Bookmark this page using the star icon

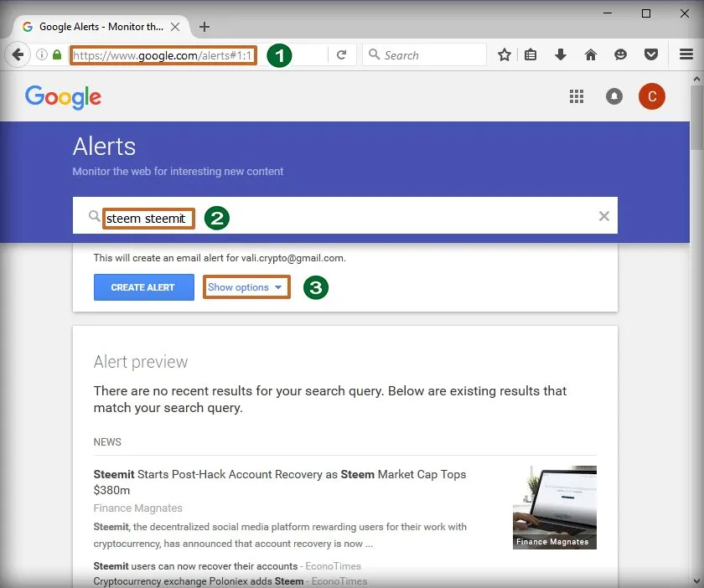[505, 54]
